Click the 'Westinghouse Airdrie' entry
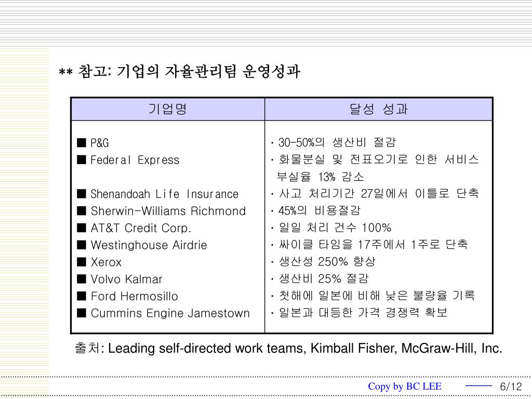Image resolution: width=532 pixels, height=399 pixels. coord(149,245)
